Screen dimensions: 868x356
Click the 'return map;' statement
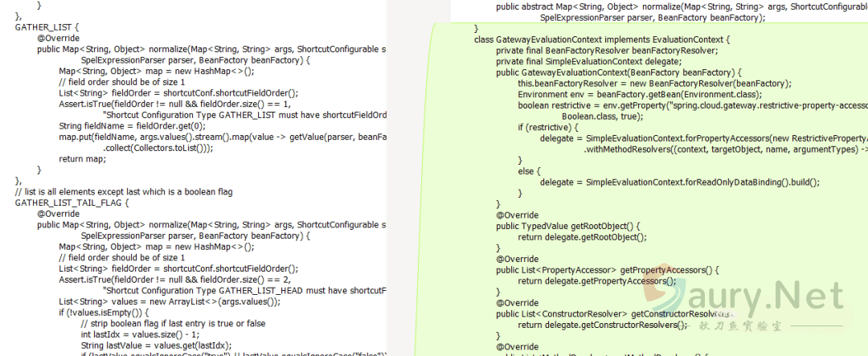point(83,159)
